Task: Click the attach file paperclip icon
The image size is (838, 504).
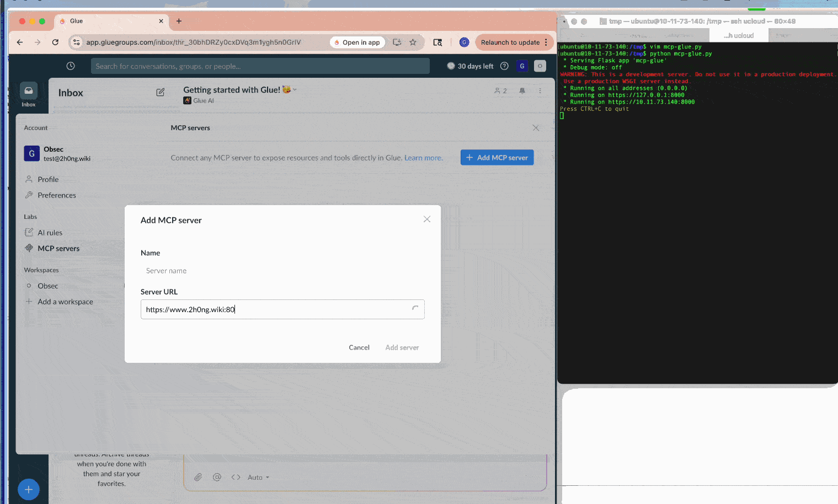Action: tap(198, 478)
